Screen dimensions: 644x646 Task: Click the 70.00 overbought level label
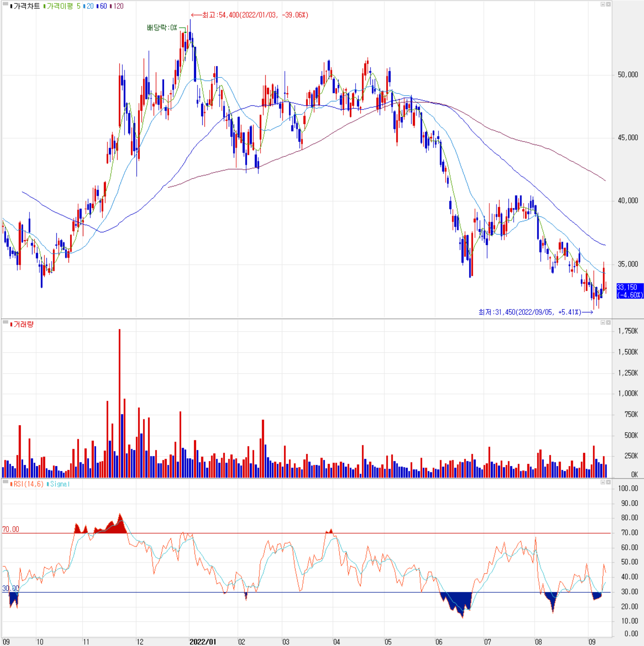(11, 529)
